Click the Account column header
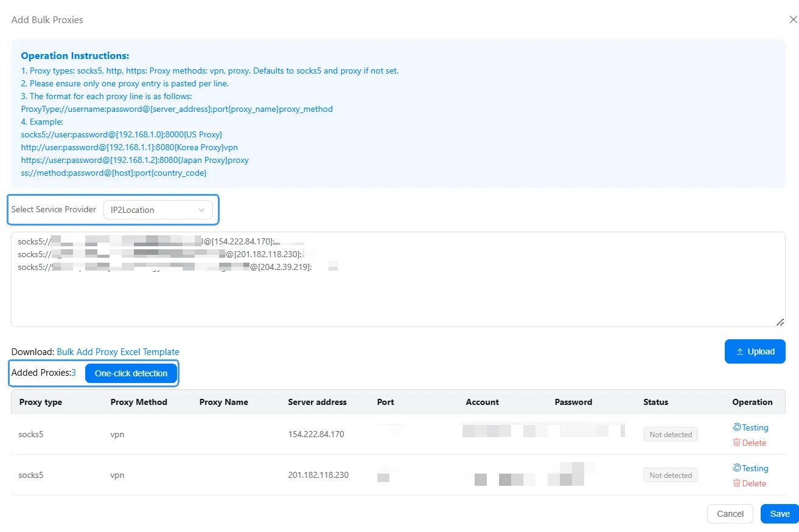The height and width of the screenshot is (532, 799). tap(483, 402)
